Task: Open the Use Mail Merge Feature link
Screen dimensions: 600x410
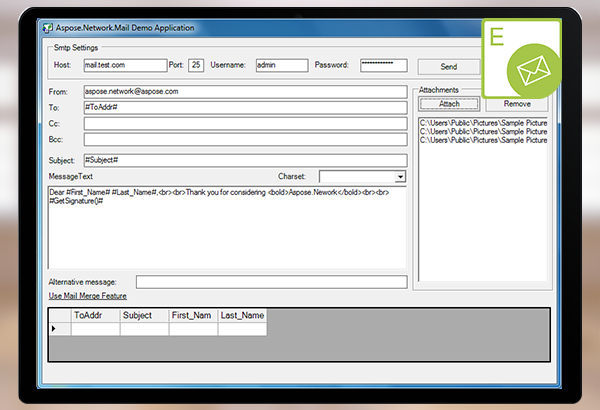Action: [88, 296]
